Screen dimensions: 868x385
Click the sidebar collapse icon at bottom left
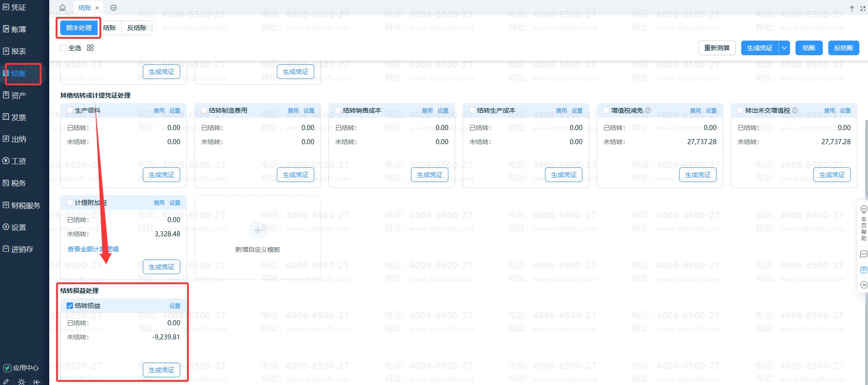coord(37,382)
